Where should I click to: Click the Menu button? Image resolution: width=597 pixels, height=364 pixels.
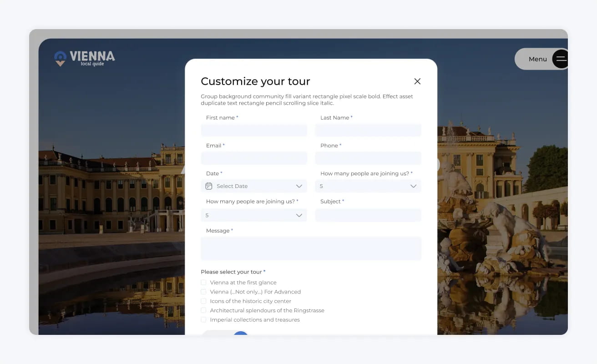click(x=537, y=59)
